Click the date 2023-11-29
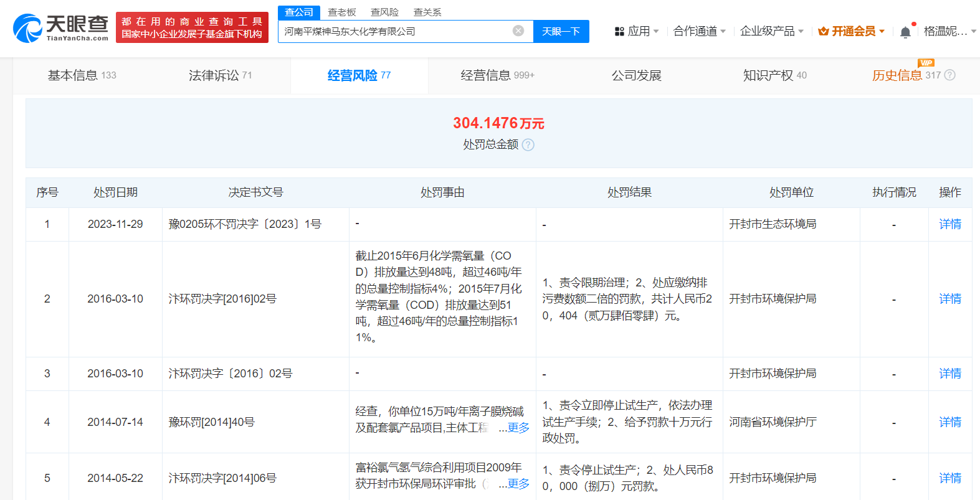 [x=115, y=224]
